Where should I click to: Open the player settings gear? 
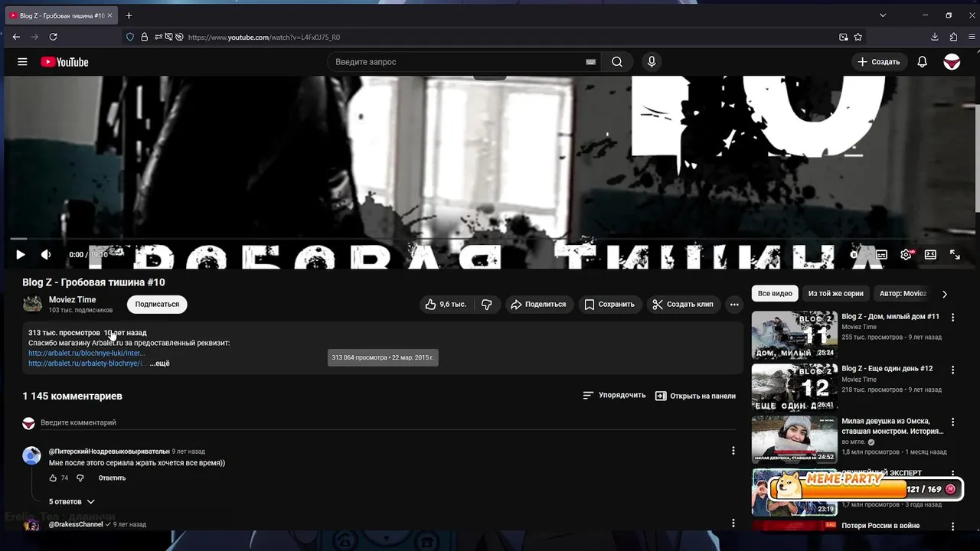pos(906,255)
